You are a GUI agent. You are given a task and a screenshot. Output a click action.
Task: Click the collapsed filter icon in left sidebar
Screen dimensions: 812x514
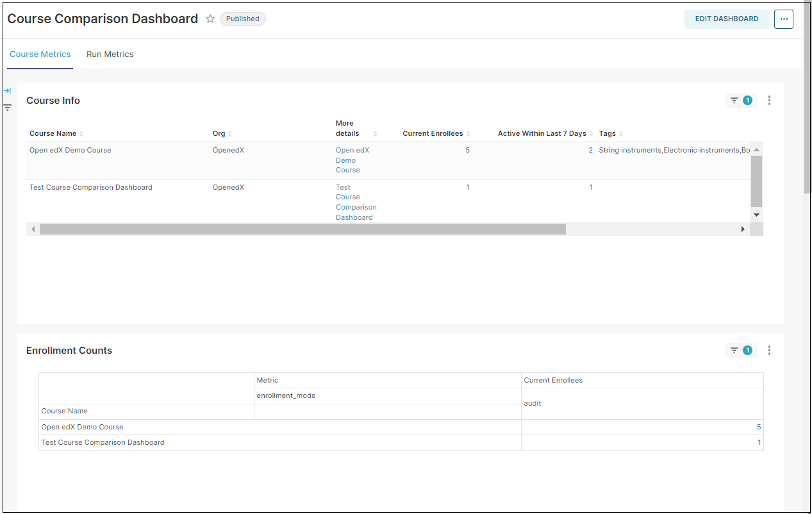click(8, 107)
